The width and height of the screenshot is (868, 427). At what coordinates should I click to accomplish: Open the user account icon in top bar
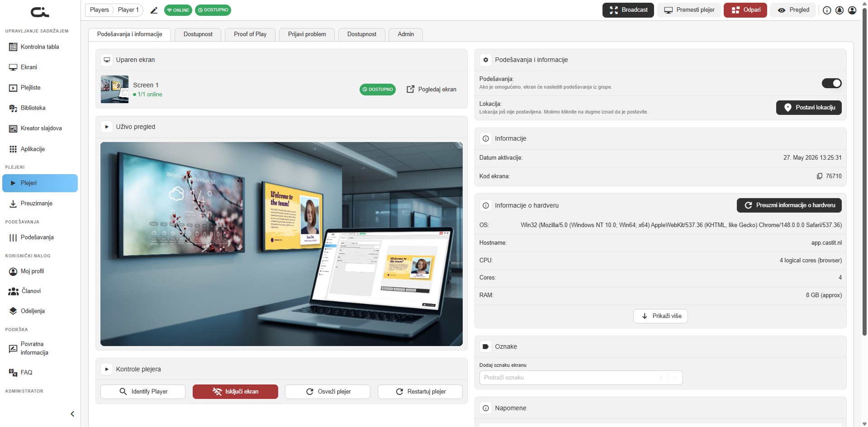tap(852, 10)
